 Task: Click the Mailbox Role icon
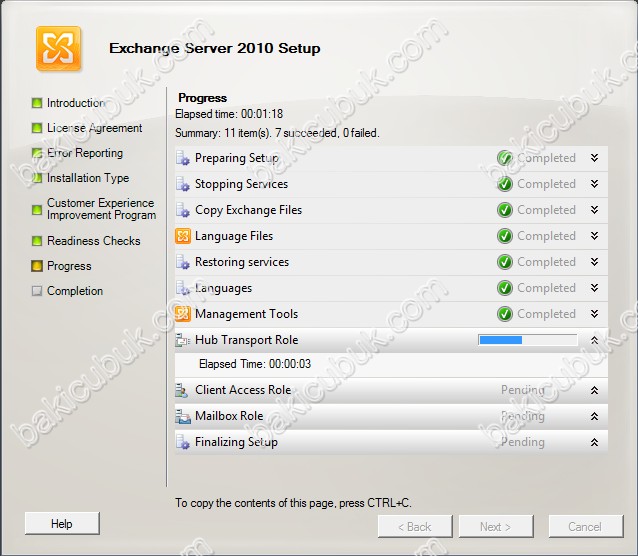183,416
